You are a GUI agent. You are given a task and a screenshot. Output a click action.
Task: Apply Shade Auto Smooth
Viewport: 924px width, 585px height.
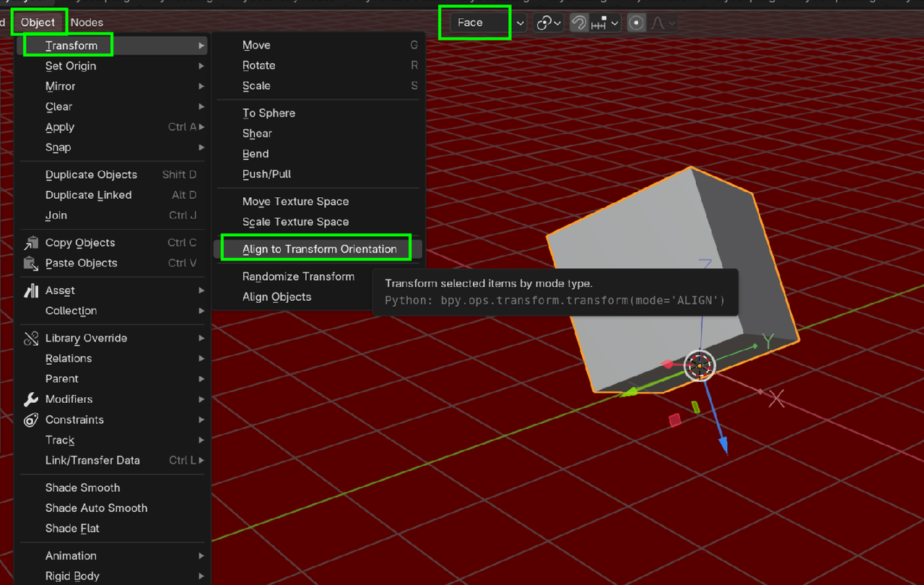(x=113, y=508)
